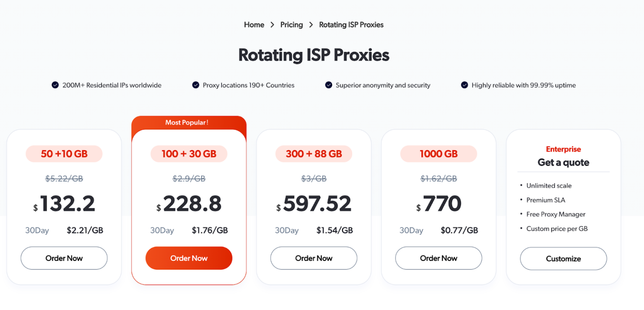
Task: Click the checkmark icon beside "Superior anonymity and security"
Action: [x=328, y=85]
